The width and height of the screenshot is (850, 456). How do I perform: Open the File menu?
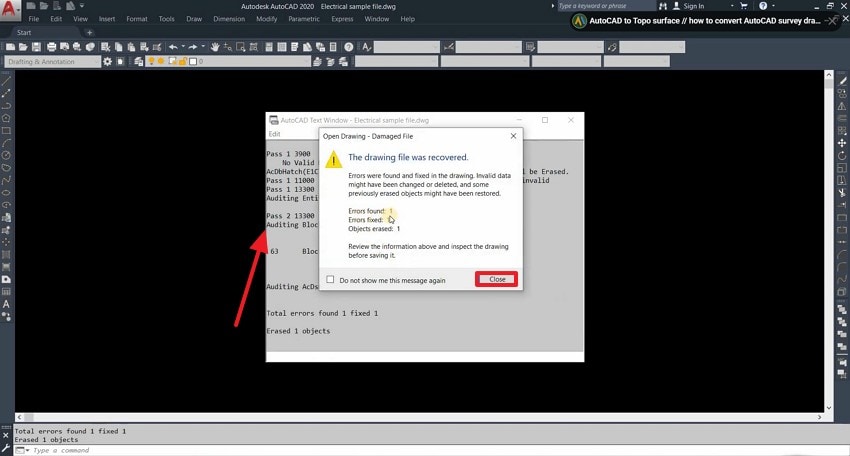(x=34, y=19)
